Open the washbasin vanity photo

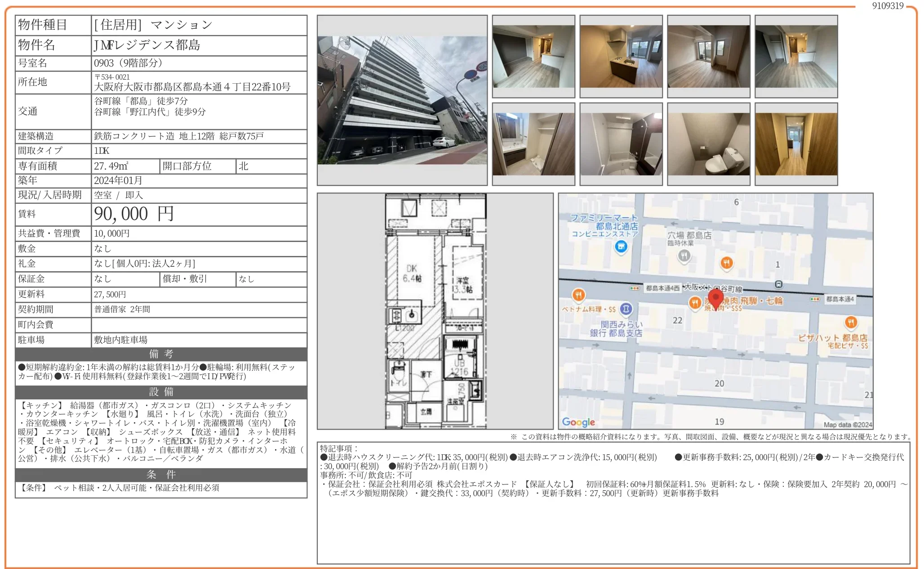point(533,144)
